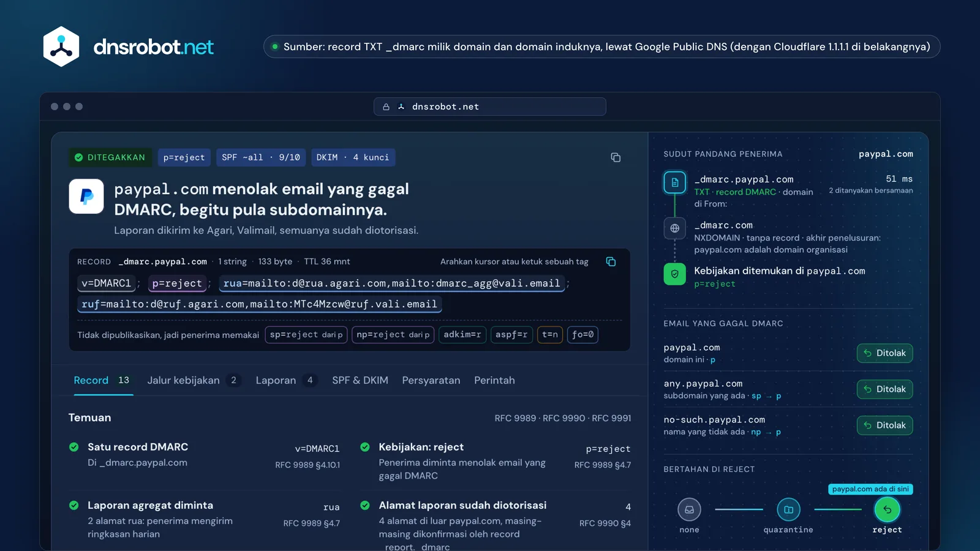Open the Persyaratan tab
The height and width of the screenshot is (551, 980).
(431, 380)
